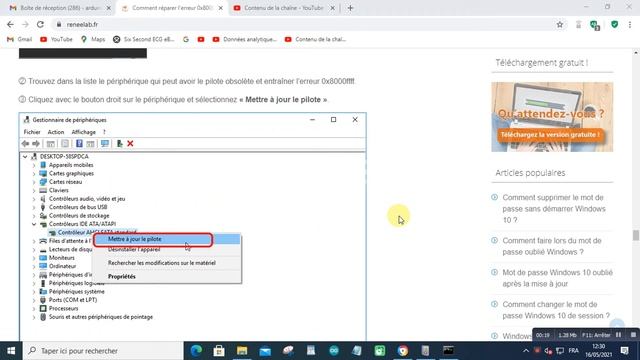Go forward in browser history
640x360 pixels.
click(x=25, y=24)
